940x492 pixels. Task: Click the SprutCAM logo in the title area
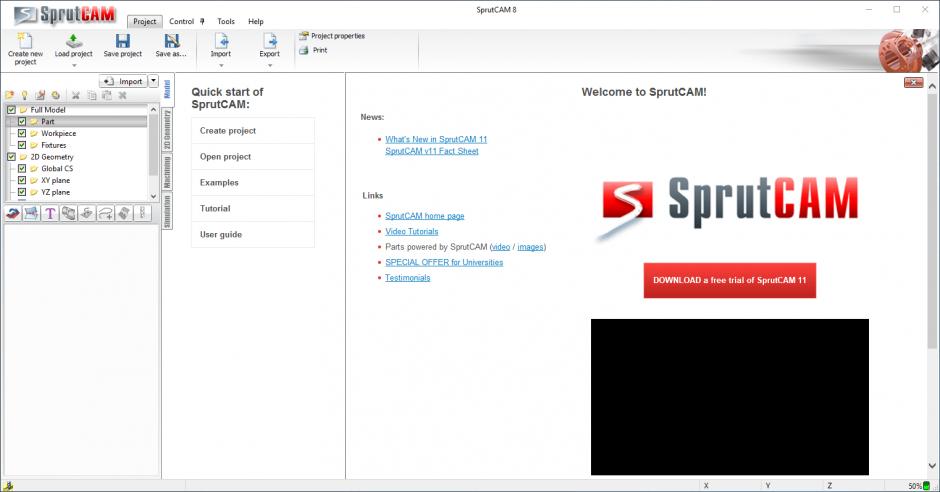pyautogui.click(x=65, y=14)
